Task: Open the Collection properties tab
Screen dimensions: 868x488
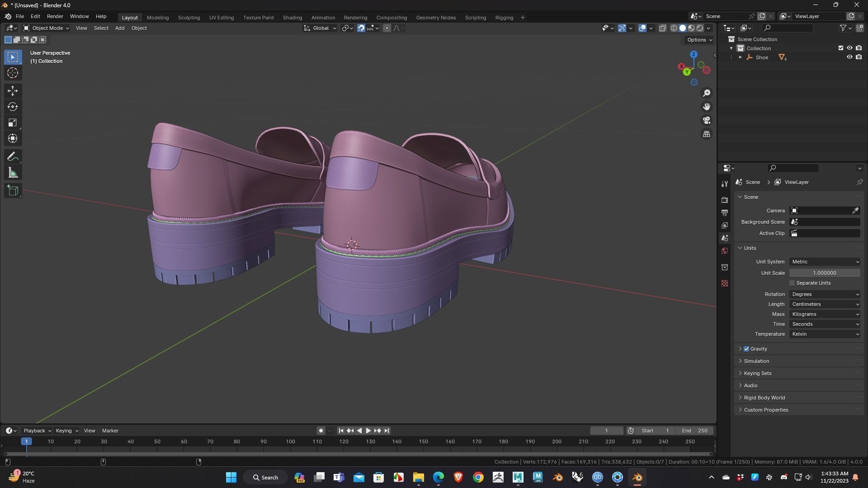Action: (725, 267)
